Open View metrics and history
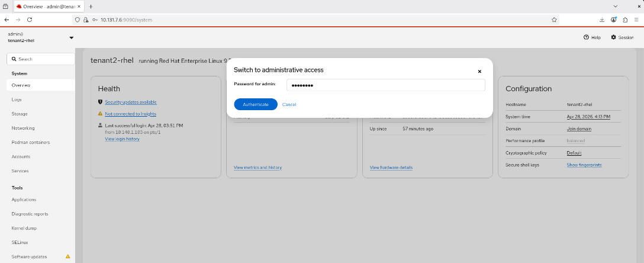This screenshot has height=263, width=644. coord(257,167)
